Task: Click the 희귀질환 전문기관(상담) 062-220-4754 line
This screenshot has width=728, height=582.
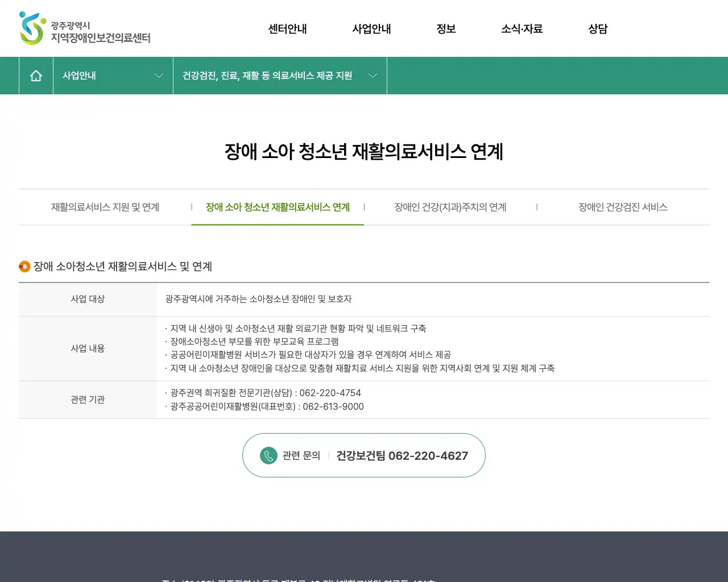Action: tap(263, 393)
